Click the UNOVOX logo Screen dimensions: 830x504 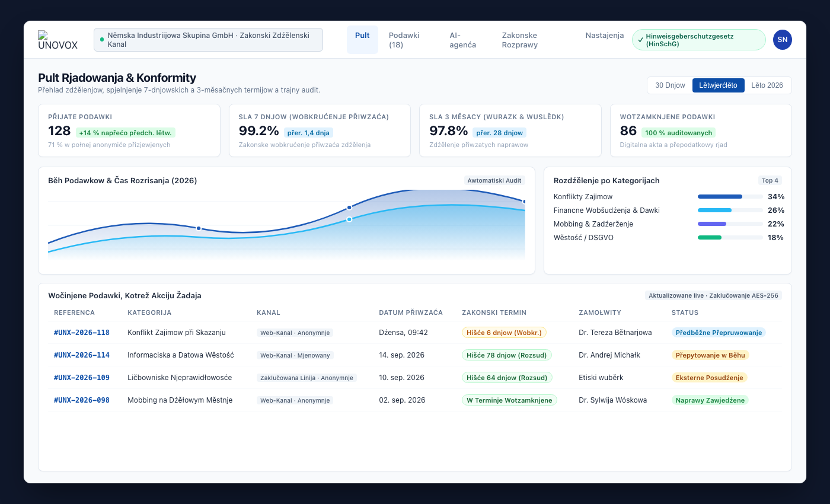pyautogui.click(x=58, y=40)
